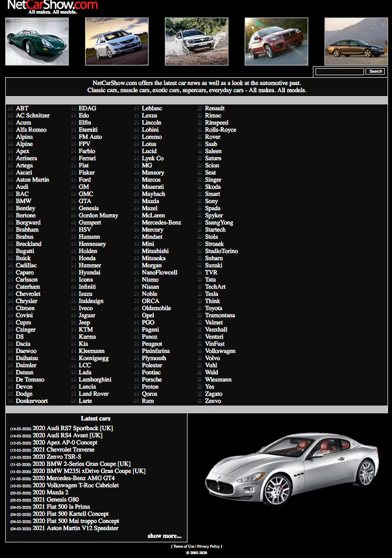Open the Mercedes-Benz make link
392x558 pixels.
[x=162, y=223]
